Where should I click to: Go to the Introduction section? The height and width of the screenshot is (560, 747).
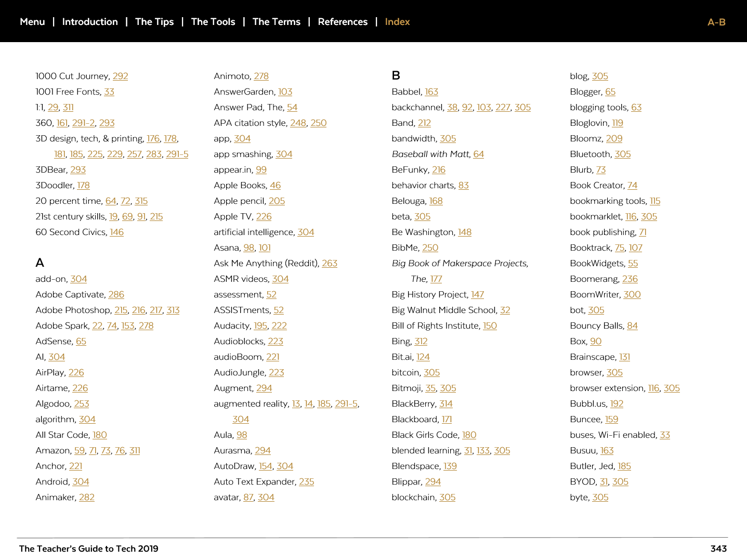(x=90, y=22)
